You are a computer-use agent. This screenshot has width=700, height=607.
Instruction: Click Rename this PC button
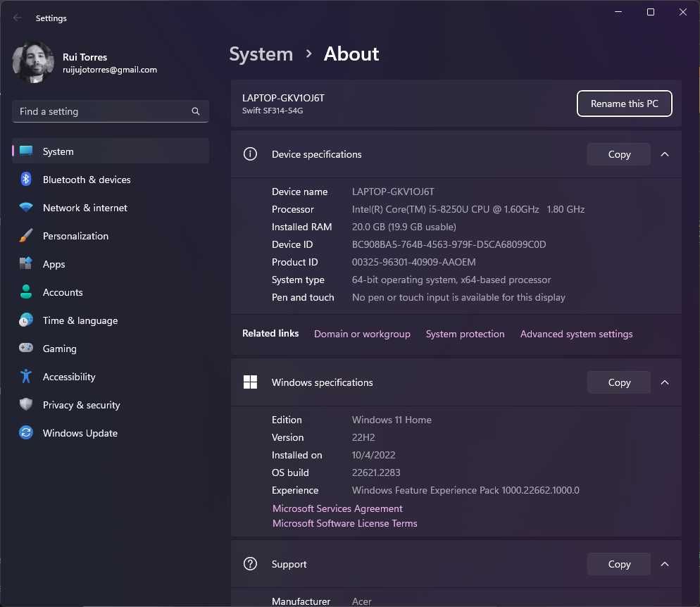coord(624,104)
